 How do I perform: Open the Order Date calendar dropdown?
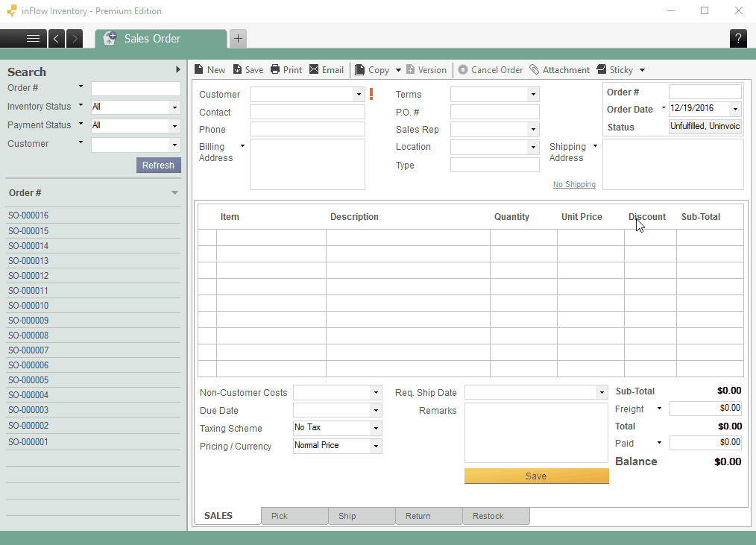[735, 109]
